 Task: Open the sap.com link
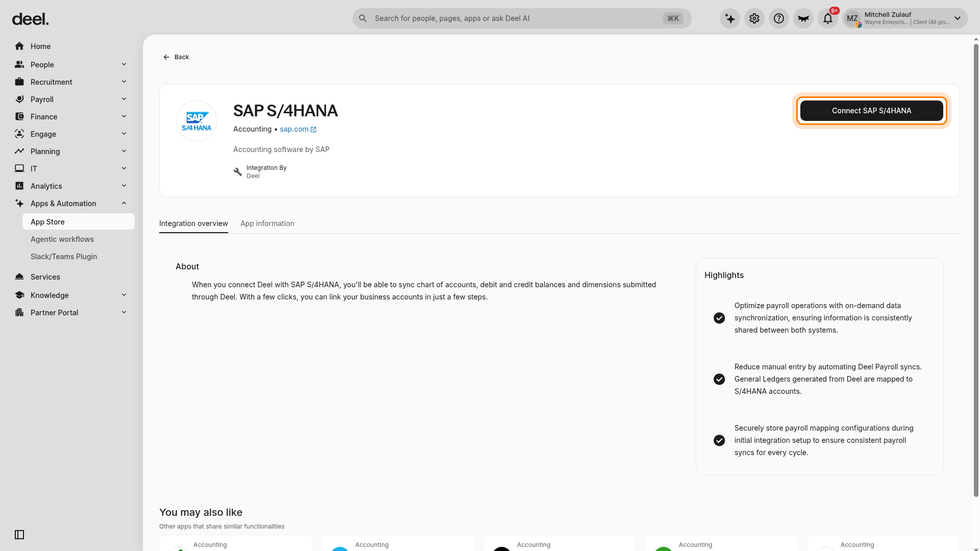(294, 129)
